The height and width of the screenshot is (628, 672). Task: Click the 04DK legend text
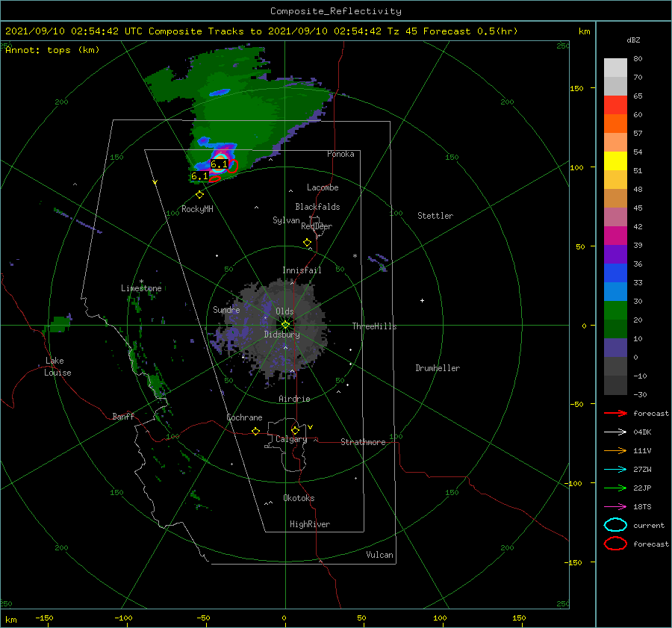[x=642, y=432]
